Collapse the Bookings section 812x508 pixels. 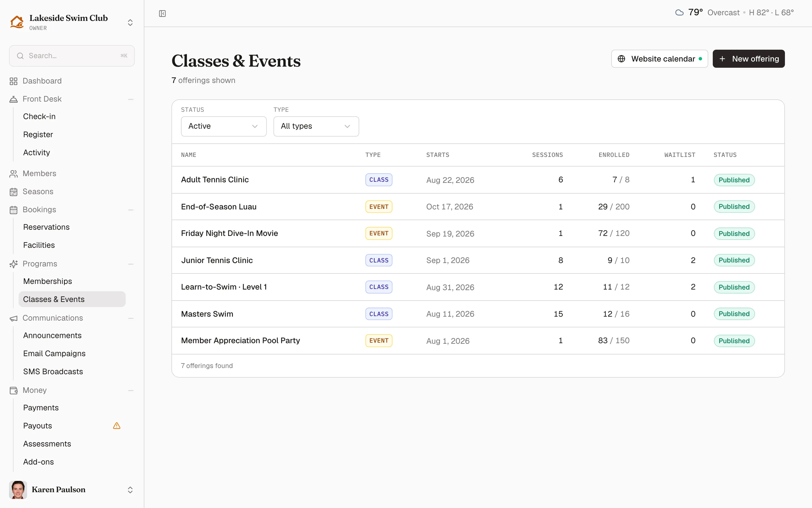point(131,210)
